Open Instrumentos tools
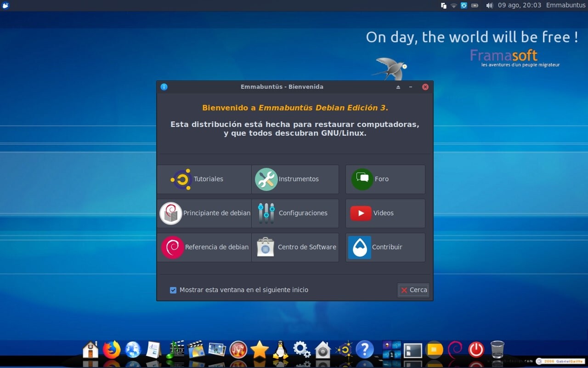 click(x=295, y=179)
